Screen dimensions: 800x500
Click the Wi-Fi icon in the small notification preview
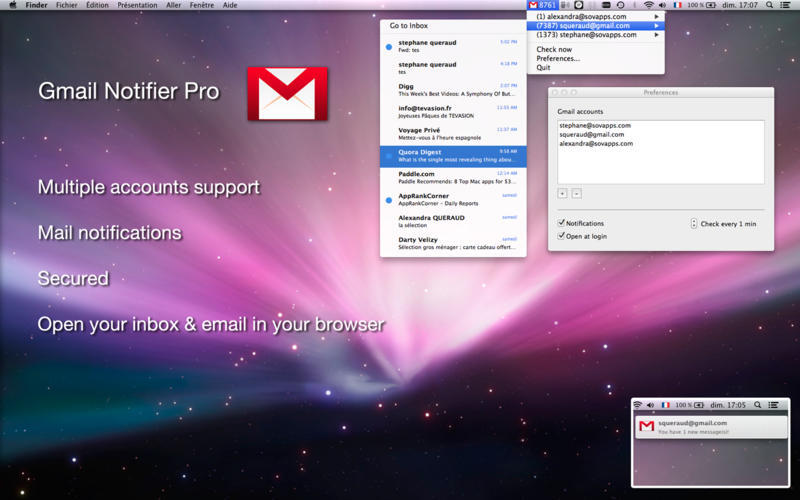tap(637, 405)
